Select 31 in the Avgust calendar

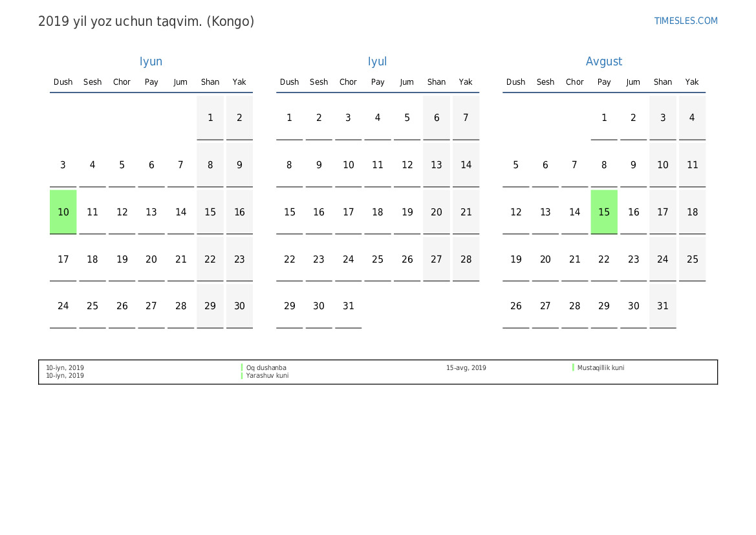(x=663, y=306)
